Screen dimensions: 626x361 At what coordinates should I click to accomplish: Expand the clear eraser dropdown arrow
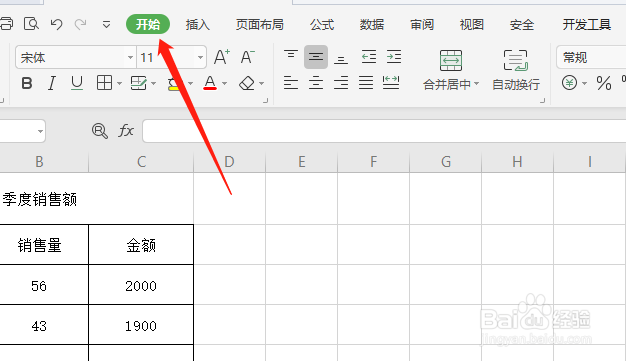click(x=261, y=83)
